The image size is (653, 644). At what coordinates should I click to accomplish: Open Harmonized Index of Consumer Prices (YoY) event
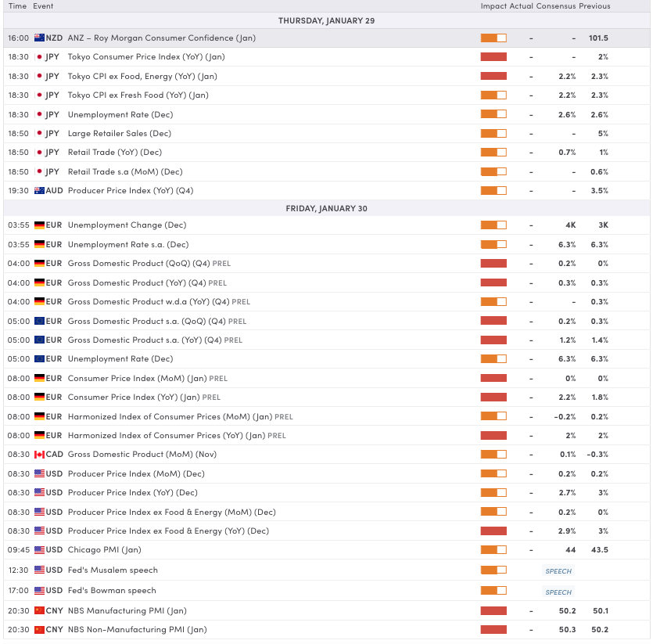[177, 436]
